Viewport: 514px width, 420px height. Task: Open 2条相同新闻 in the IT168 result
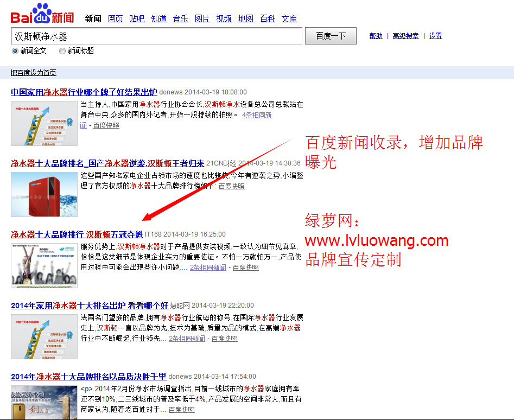(x=208, y=268)
